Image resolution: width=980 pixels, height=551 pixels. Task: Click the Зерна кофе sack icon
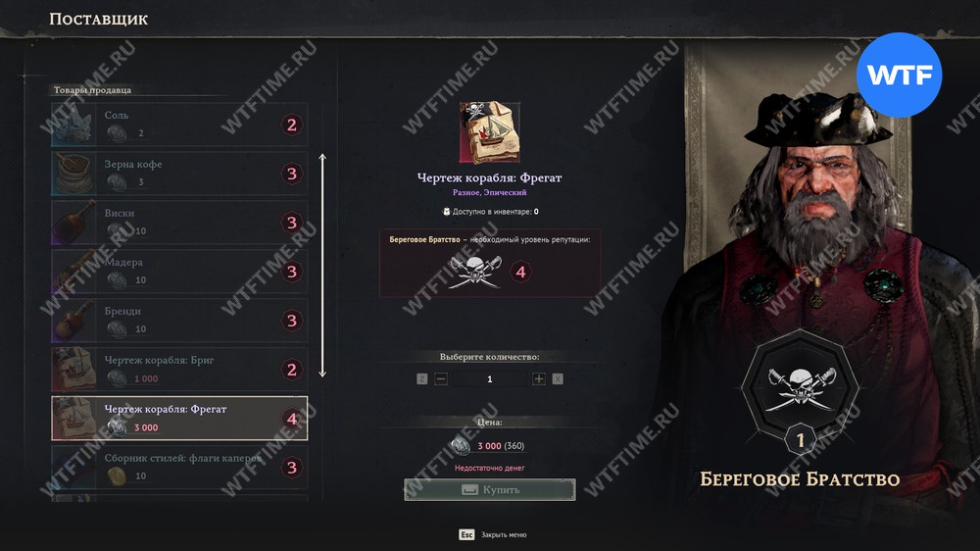tap(73, 174)
